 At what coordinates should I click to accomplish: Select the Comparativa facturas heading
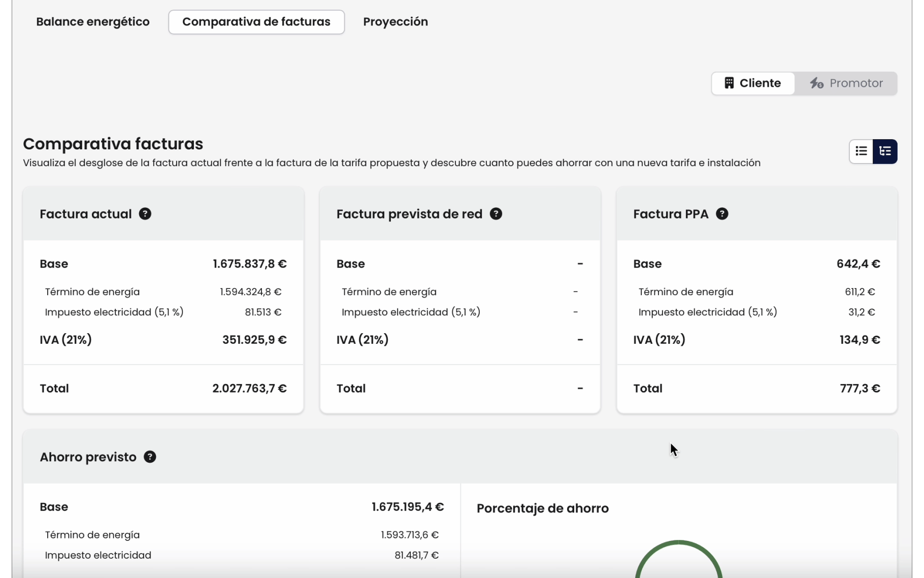[113, 144]
